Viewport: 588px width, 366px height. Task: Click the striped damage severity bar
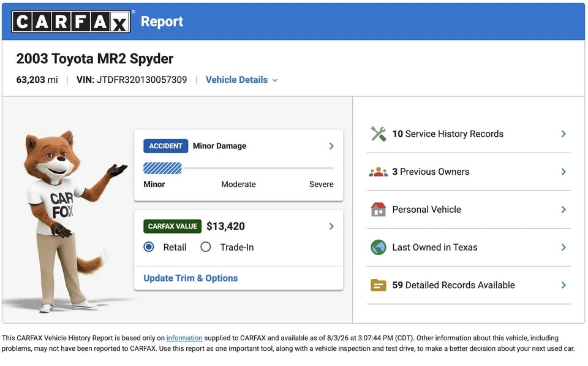click(162, 168)
